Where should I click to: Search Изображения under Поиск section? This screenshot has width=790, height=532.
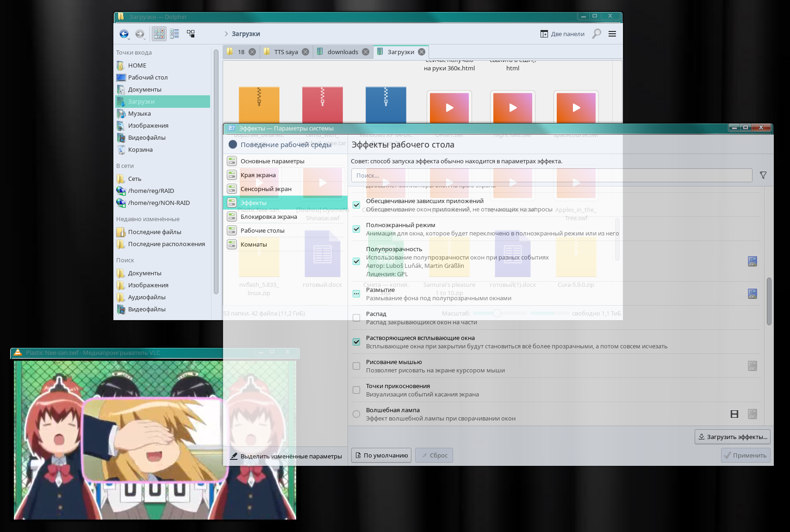click(x=162, y=285)
